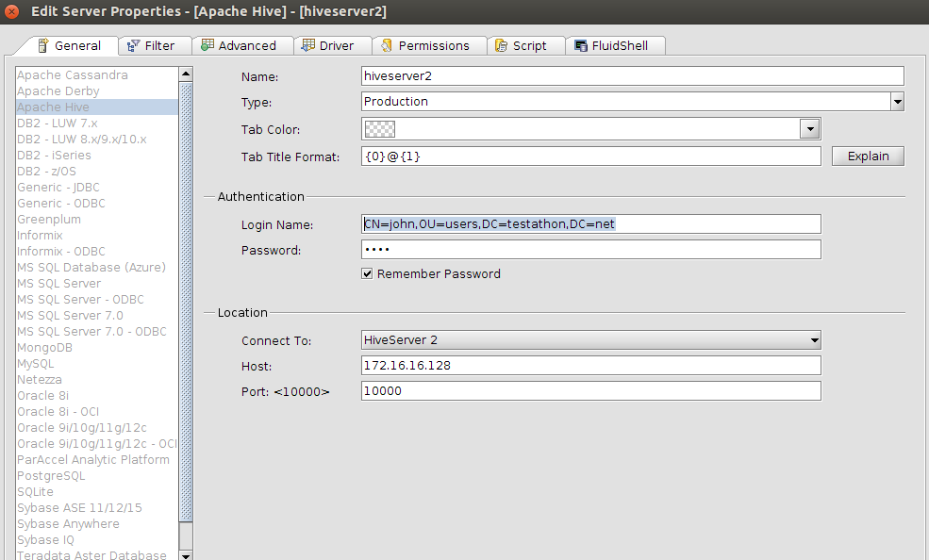Image resolution: width=929 pixels, height=560 pixels.
Task: Select plain MS SQL Server entry
Action: point(96,283)
